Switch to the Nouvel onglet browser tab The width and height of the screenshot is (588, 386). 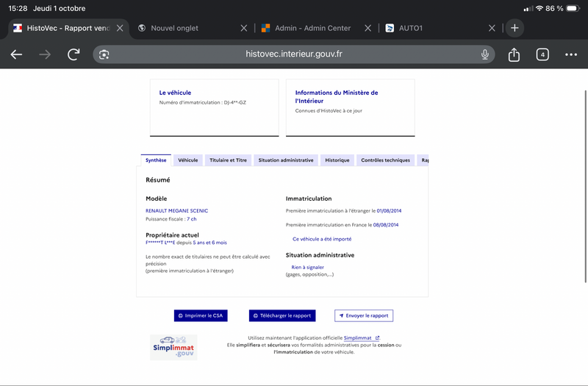point(191,28)
